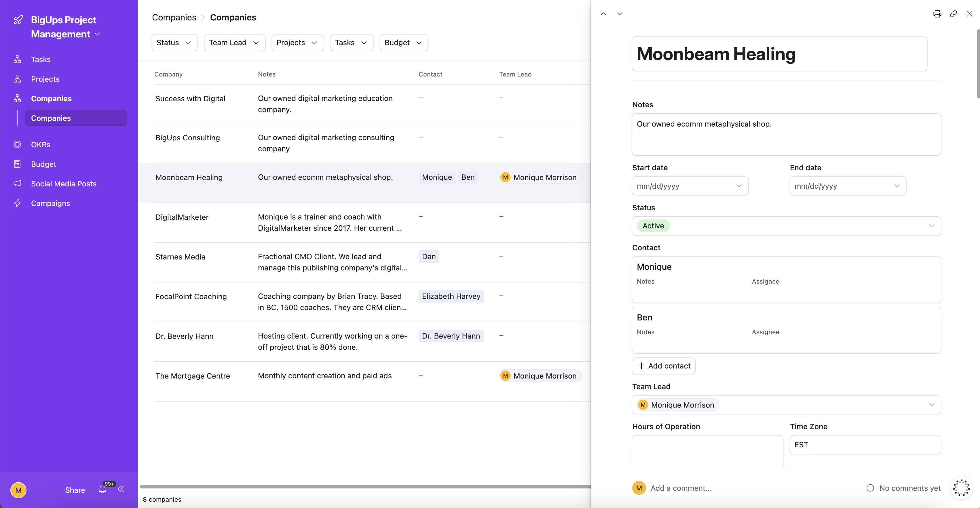Click the Hours of Operation field
The width and height of the screenshot is (980, 508).
[x=707, y=451]
